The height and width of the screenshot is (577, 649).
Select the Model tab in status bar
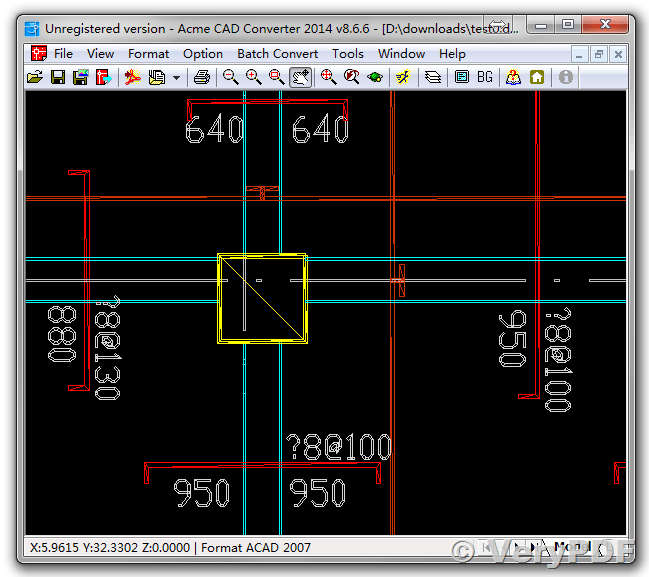[572, 547]
